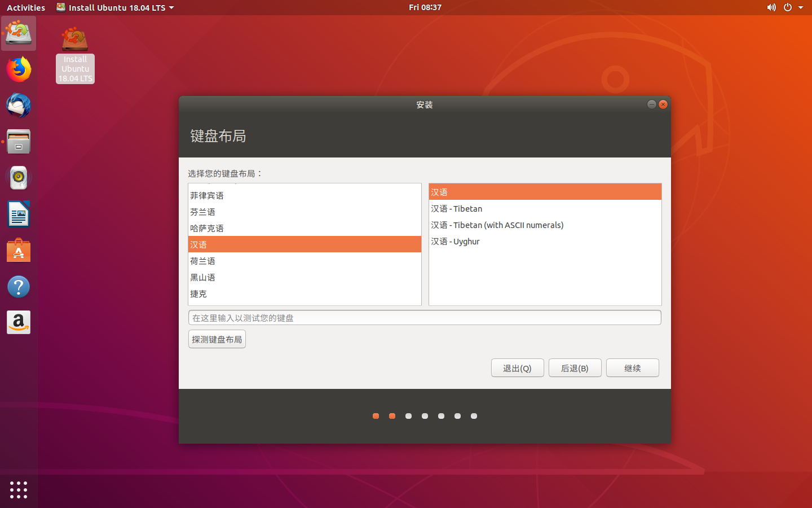
Task: Open the Activities overview
Action: tap(26, 7)
